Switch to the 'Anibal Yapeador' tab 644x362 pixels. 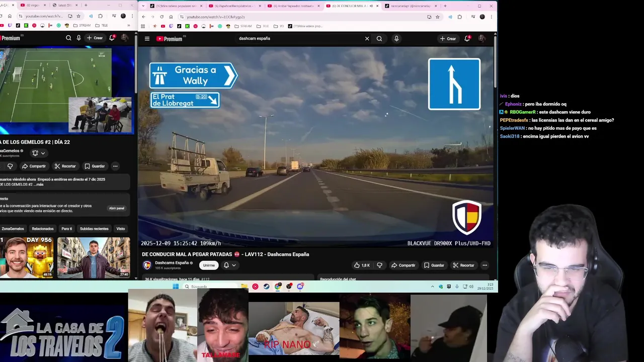[x=294, y=6]
